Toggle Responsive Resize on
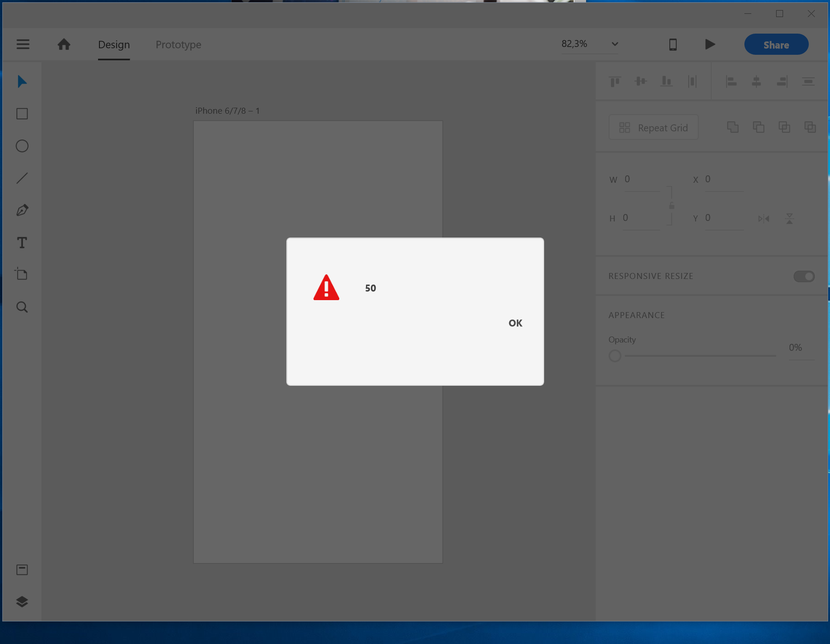This screenshot has height=644, width=830. (x=804, y=276)
